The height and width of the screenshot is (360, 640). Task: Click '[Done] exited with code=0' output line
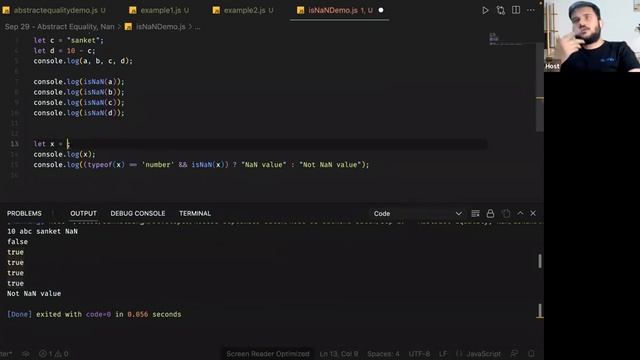[x=94, y=314]
